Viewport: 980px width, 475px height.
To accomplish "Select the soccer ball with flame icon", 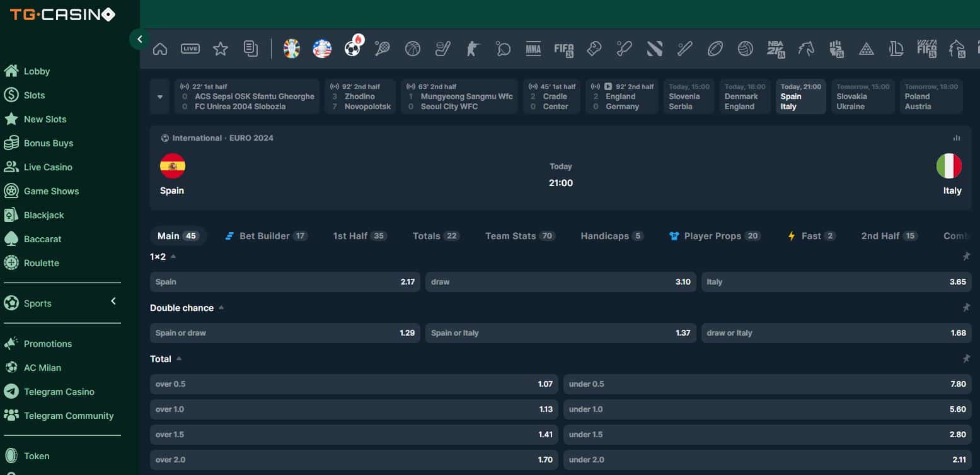I will (x=354, y=47).
